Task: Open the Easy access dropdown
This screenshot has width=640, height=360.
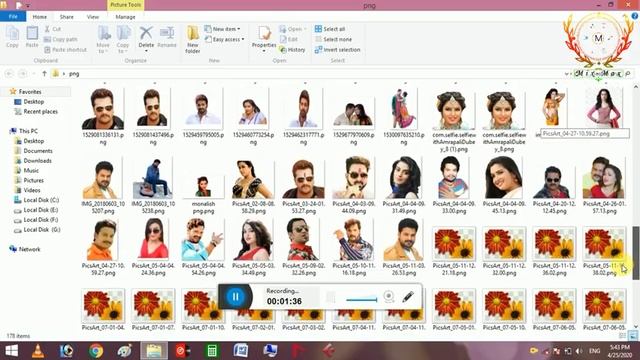Action: (x=224, y=39)
